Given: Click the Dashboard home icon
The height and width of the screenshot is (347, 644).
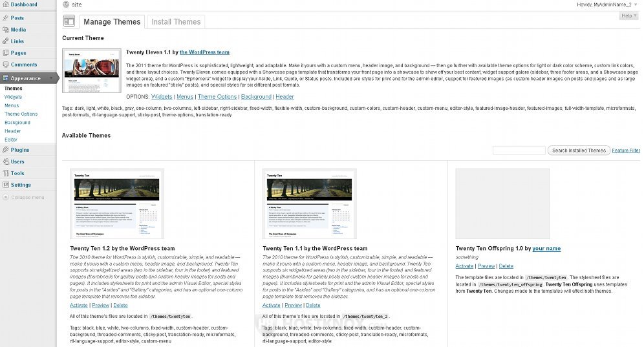Looking at the screenshot, I should [6, 5].
